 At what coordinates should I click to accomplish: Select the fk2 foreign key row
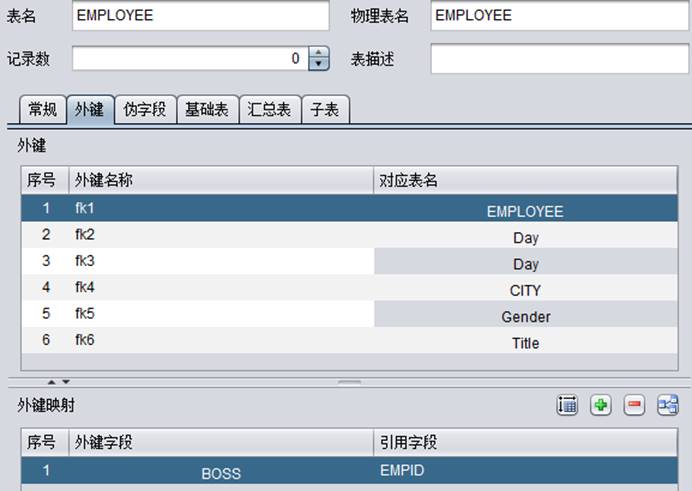pos(200,235)
